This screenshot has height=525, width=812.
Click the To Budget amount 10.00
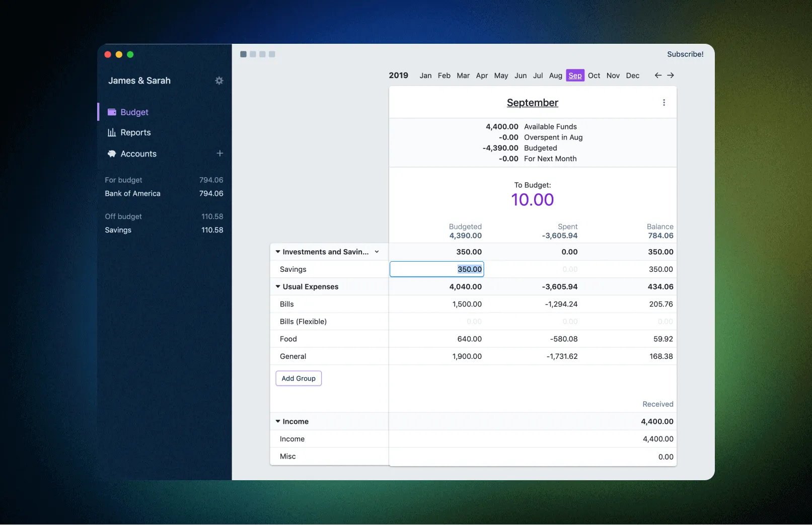tap(533, 200)
